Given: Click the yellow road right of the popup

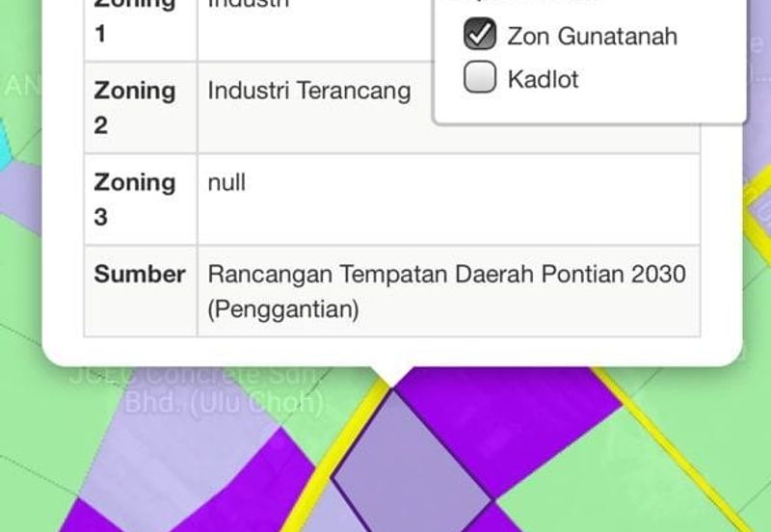Looking at the screenshot, I should click(x=758, y=207).
